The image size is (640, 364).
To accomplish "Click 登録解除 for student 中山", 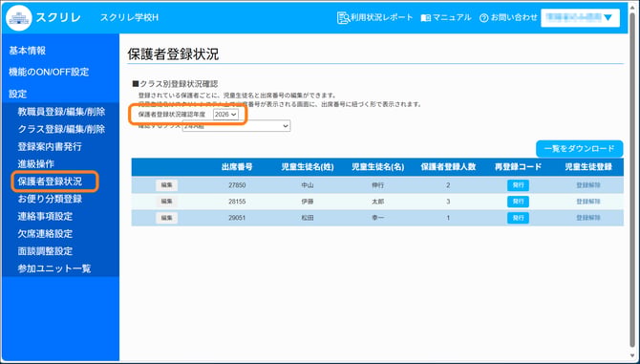I will pyautogui.click(x=588, y=185).
